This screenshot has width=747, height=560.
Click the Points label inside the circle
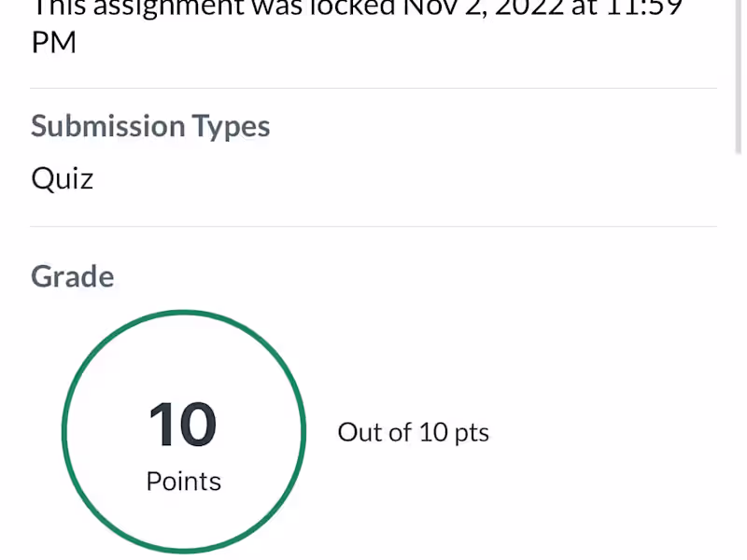pos(184,482)
